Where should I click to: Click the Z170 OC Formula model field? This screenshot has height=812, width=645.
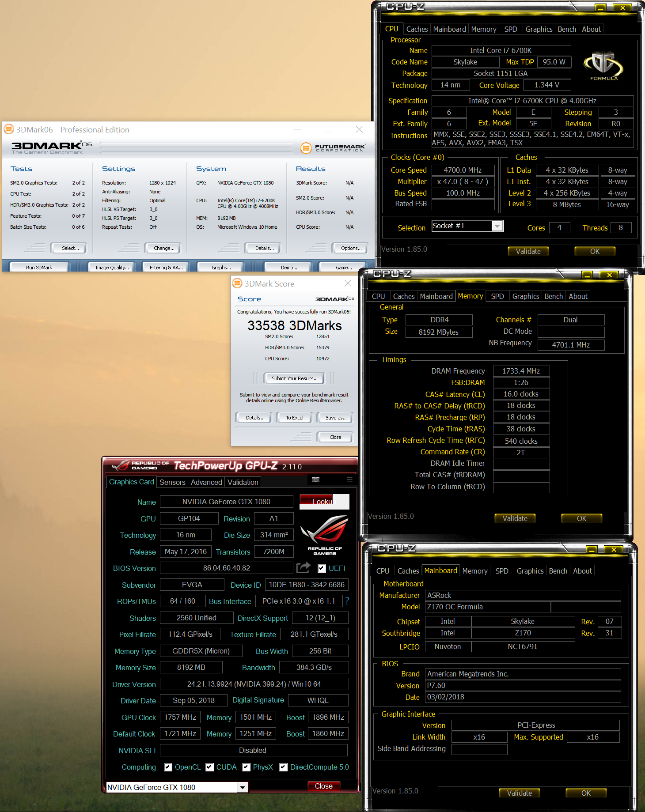487,607
